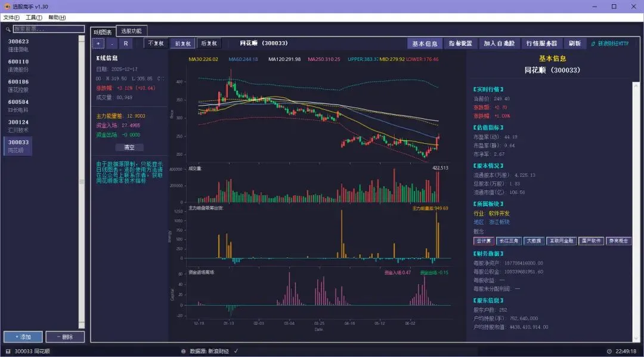
Task: Zoom out the chart with - button
Action: (x=112, y=43)
